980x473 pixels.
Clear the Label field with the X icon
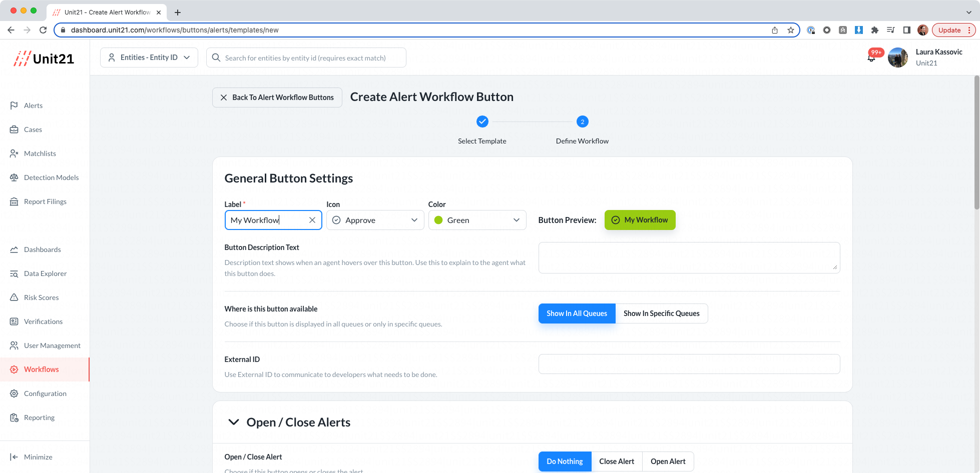[312, 220]
